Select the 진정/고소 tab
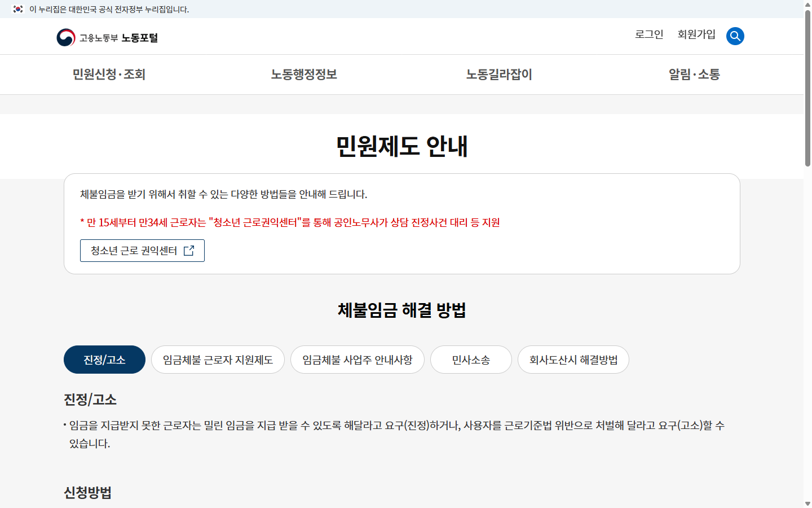Screen dimensions: 812x508 [104, 360]
